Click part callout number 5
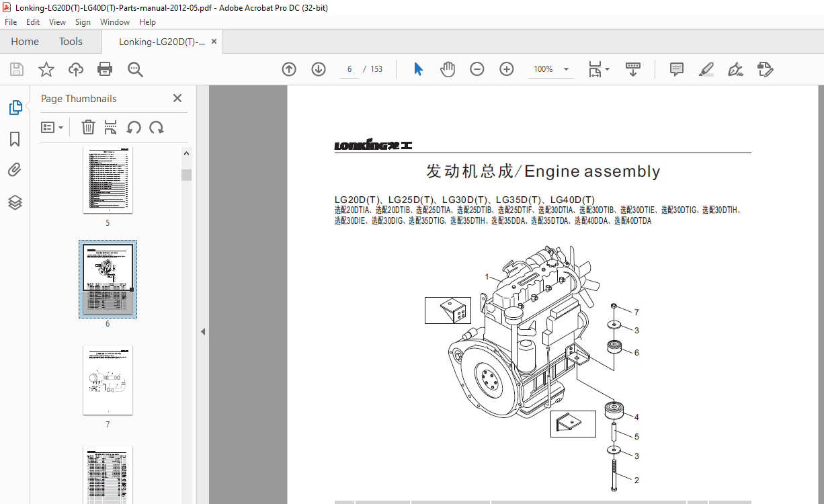 click(x=636, y=437)
